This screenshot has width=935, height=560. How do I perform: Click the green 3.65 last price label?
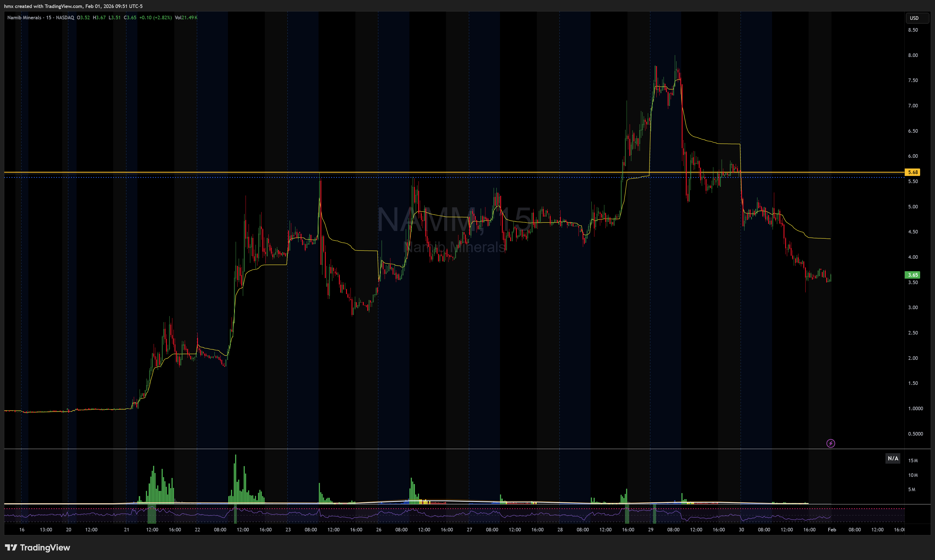point(912,275)
